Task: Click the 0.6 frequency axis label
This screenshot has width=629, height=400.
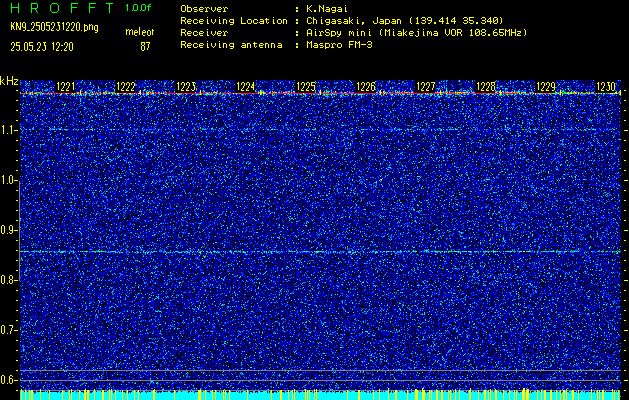Action: click(8, 380)
